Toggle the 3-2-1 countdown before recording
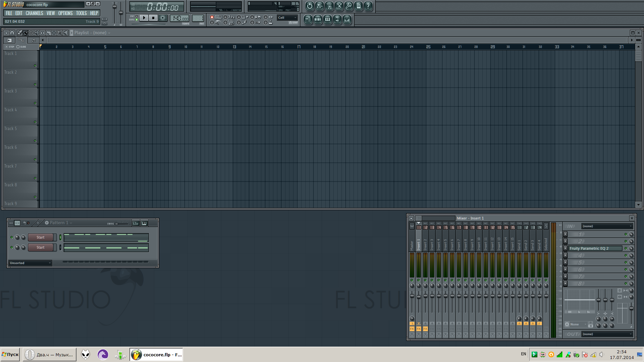 [x=225, y=17]
